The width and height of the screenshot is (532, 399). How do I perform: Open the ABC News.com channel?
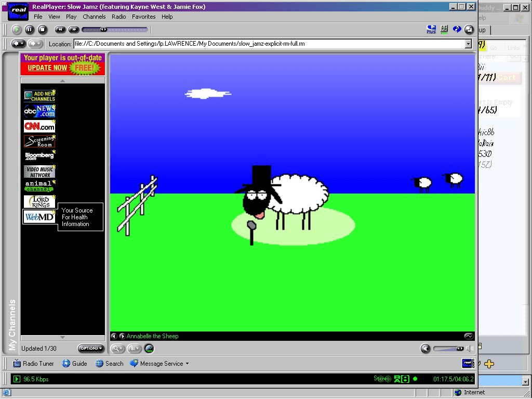click(39, 111)
